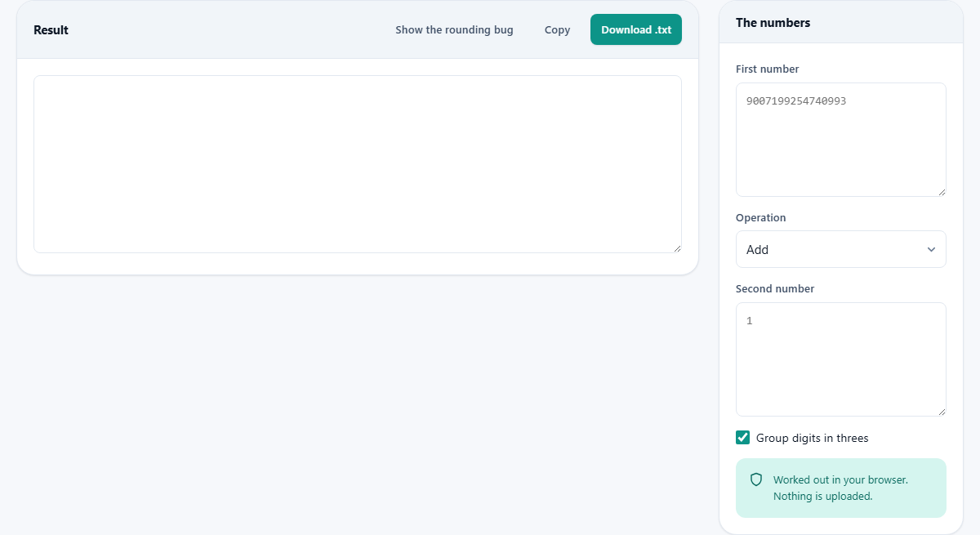Click the Download .txt button
Viewport: 980px width, 535px height.
636,29
